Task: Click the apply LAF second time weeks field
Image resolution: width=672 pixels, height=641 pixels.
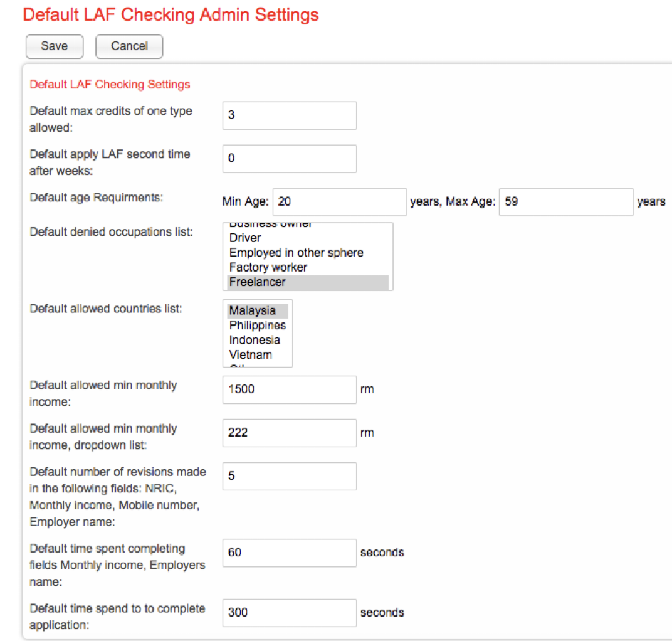Action: click(289, 159)
